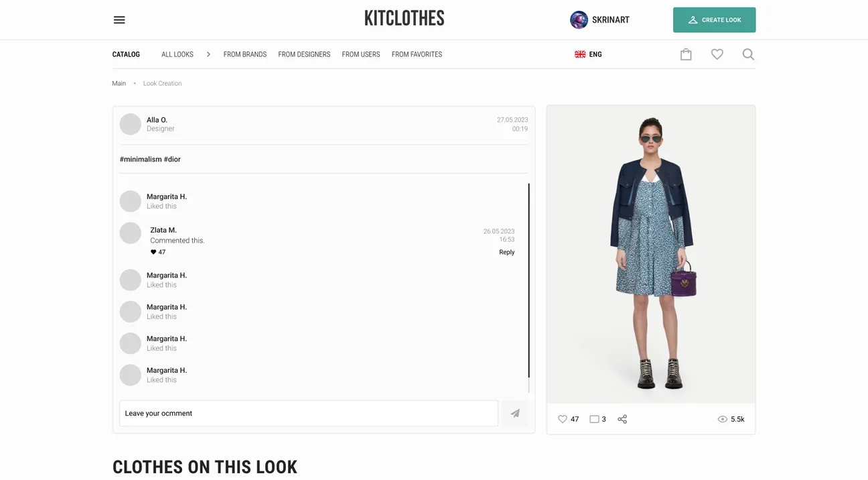This screenshot has width=868, height=480.
Task: Open the All Looks section
Action: tap(177, 54)
